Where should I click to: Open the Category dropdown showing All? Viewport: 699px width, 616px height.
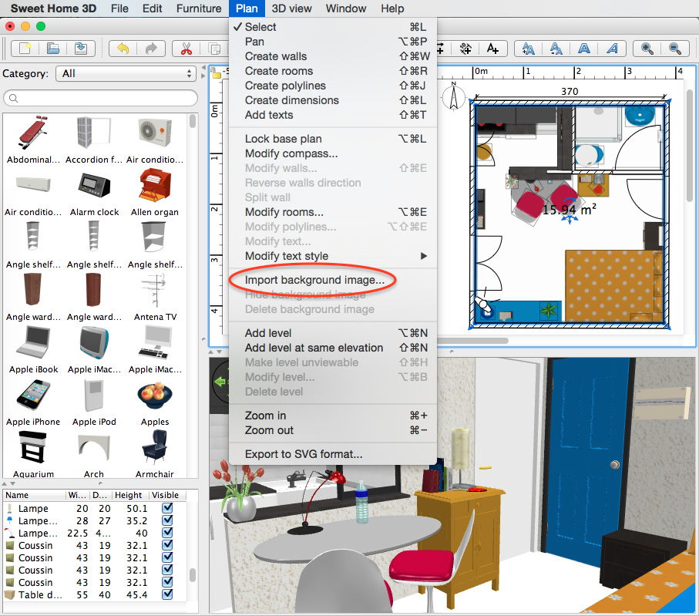point(126,73)
